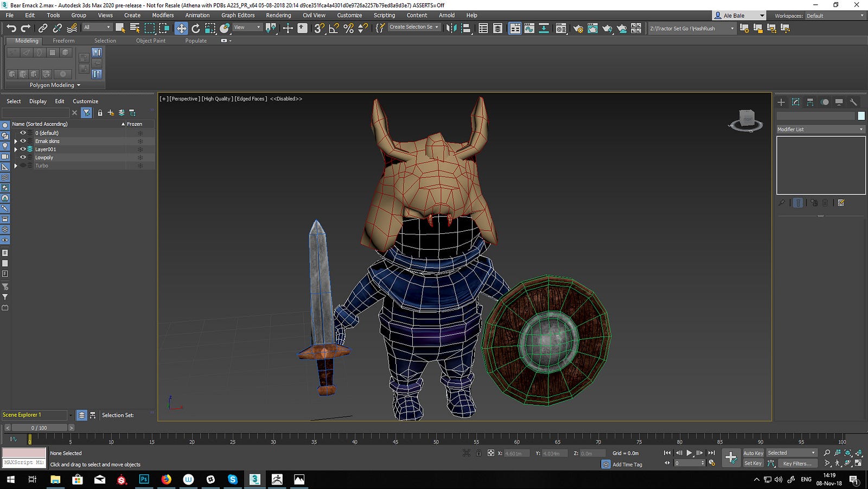
Task: Show the hidden Turbo layer
Action: tap(23, 166)
